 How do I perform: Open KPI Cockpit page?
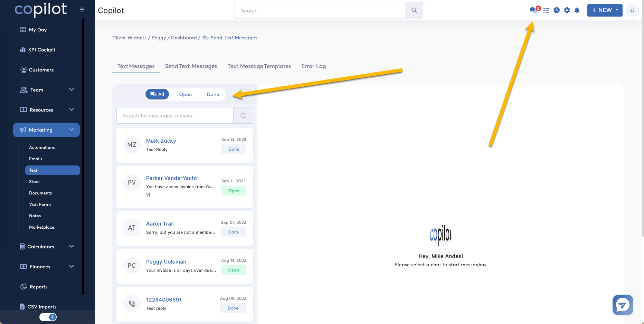click(x=38, y=50)
